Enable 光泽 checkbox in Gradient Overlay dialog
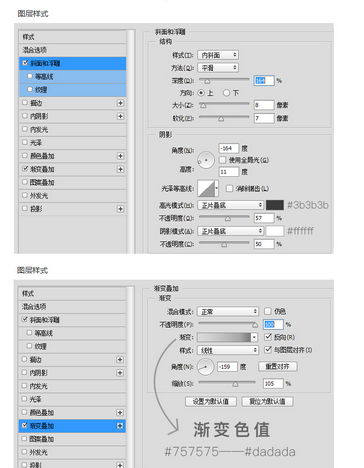Viewport: 364px width, 468px height. click(x=24, y=399)
